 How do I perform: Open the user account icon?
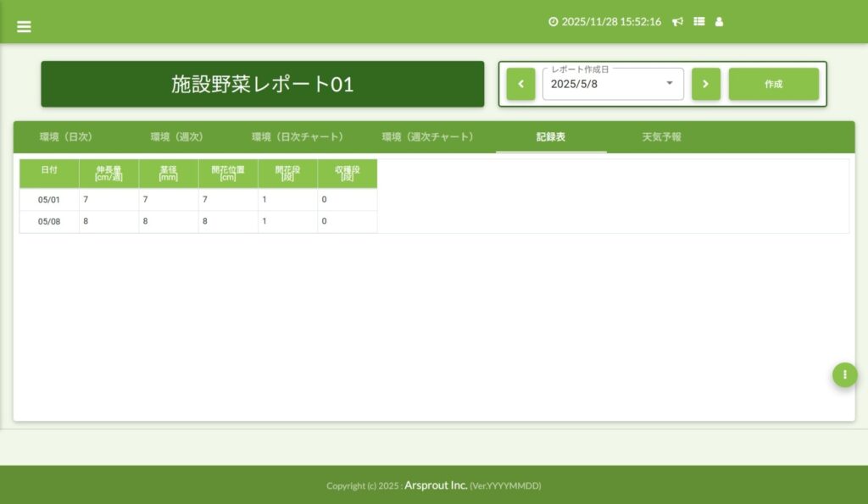pyautogui.click(x=720, y=22)
